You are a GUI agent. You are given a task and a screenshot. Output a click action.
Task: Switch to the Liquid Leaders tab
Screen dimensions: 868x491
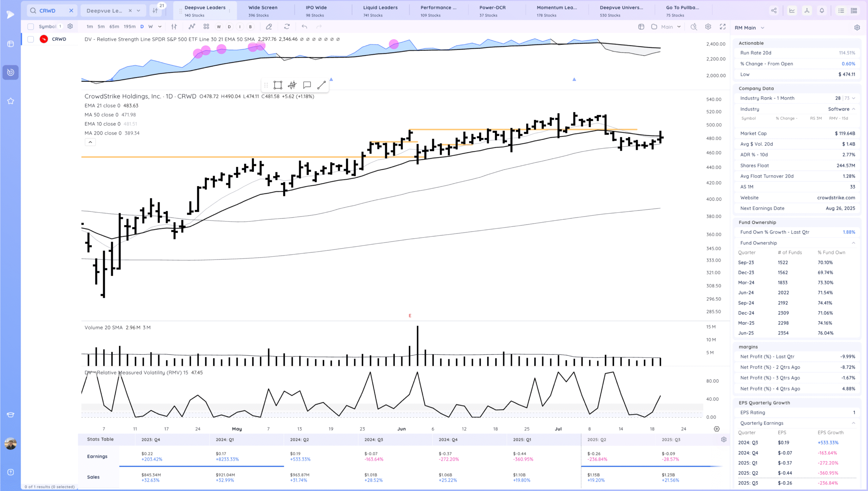[x=380, y=11]
